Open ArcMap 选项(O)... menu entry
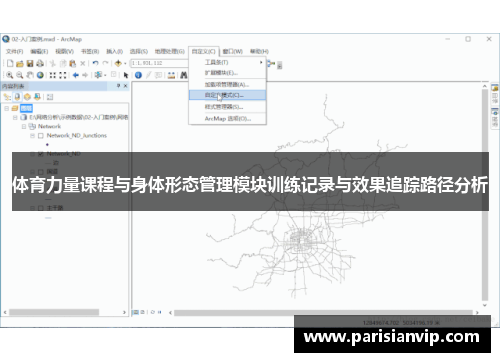 [x=227, y=119]
